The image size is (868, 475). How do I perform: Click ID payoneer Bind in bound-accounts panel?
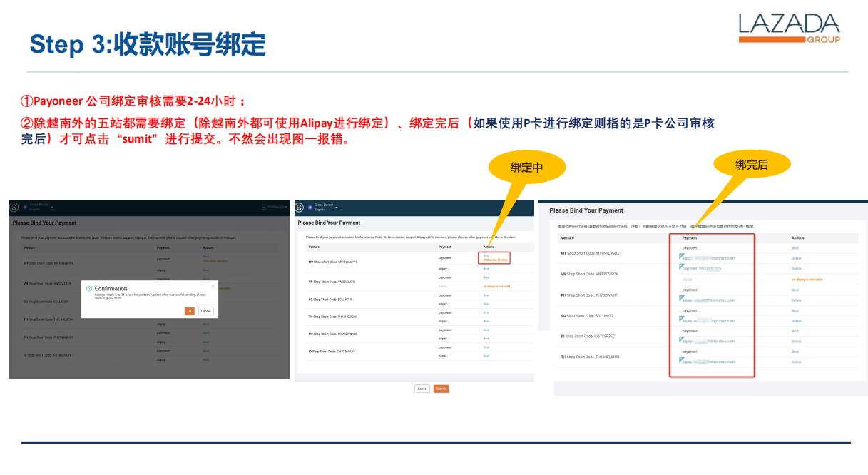point(795,332)
